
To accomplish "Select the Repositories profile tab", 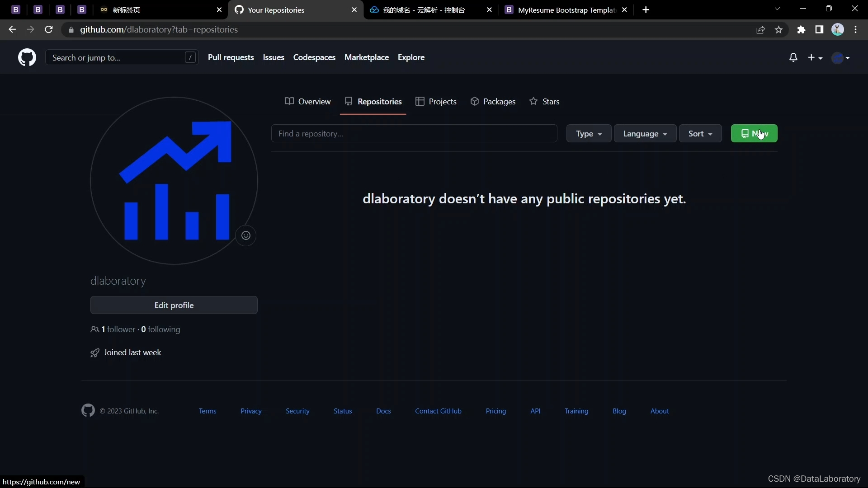I will click(373, 102).
